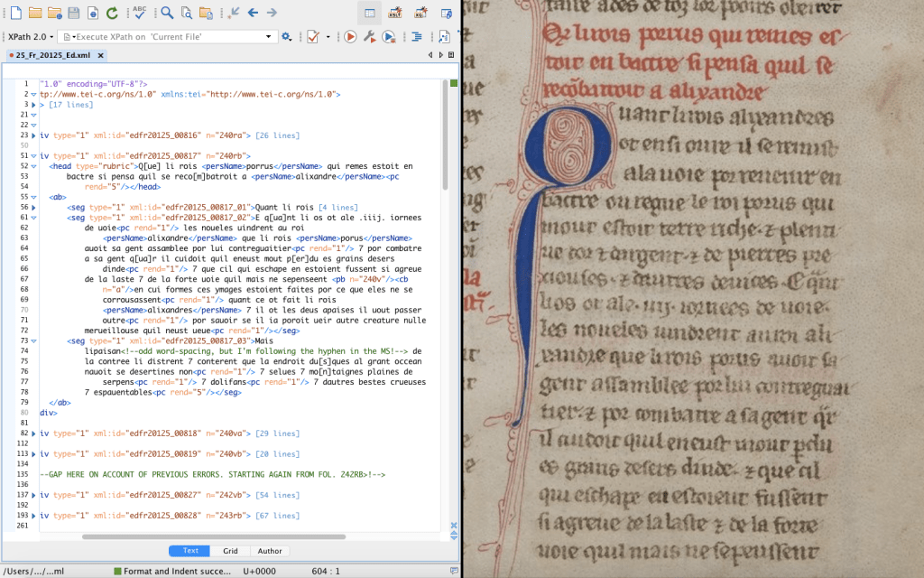Run the ABC spell check tool
Image resolution: width=924 pixels, height=578 pixels.
pyautogui.click(x=140, y=13)
